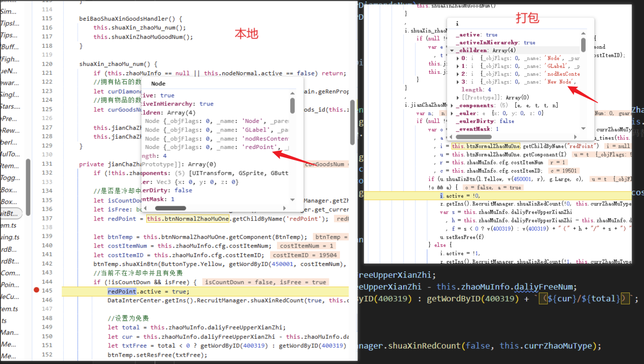The width and height of the screenshot is (644, 364).
Task: Click the right tooltip's scroll-down arrow
Action: [583, 129]
